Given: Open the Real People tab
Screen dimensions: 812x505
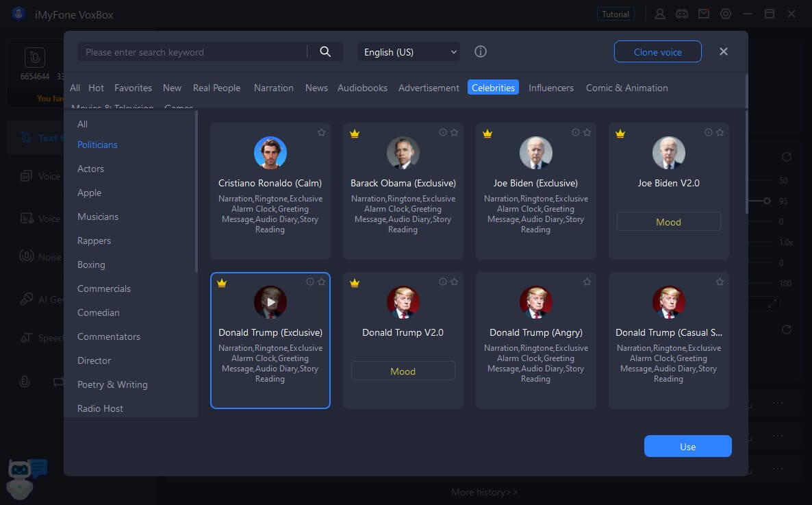Looking at the screenshot, I should click(x=216, y=88).
